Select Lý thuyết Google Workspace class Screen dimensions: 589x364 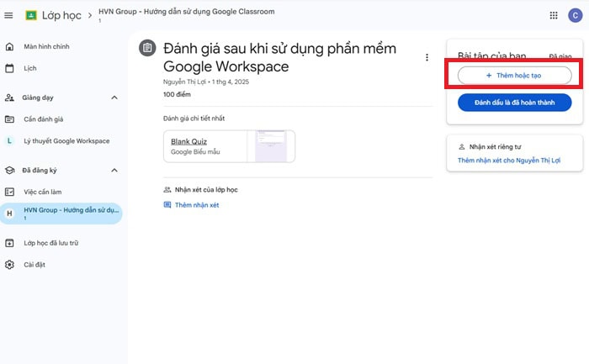coord(66,141)
